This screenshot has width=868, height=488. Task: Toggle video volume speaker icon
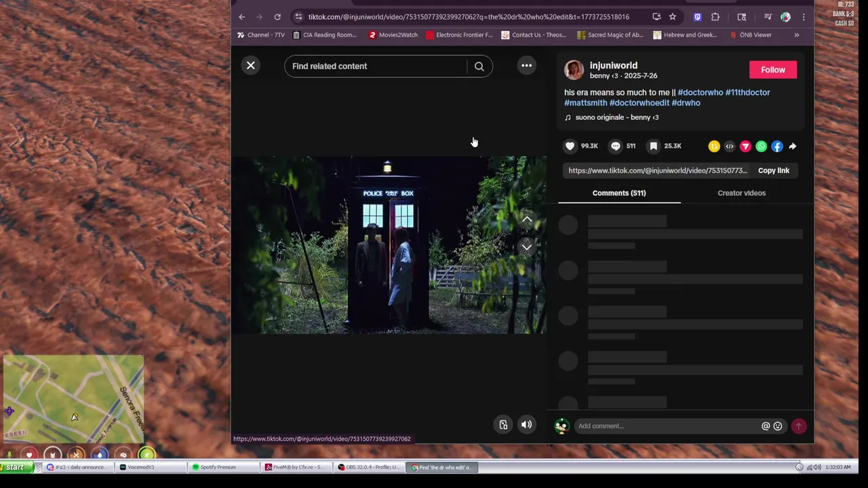[526, 425]
